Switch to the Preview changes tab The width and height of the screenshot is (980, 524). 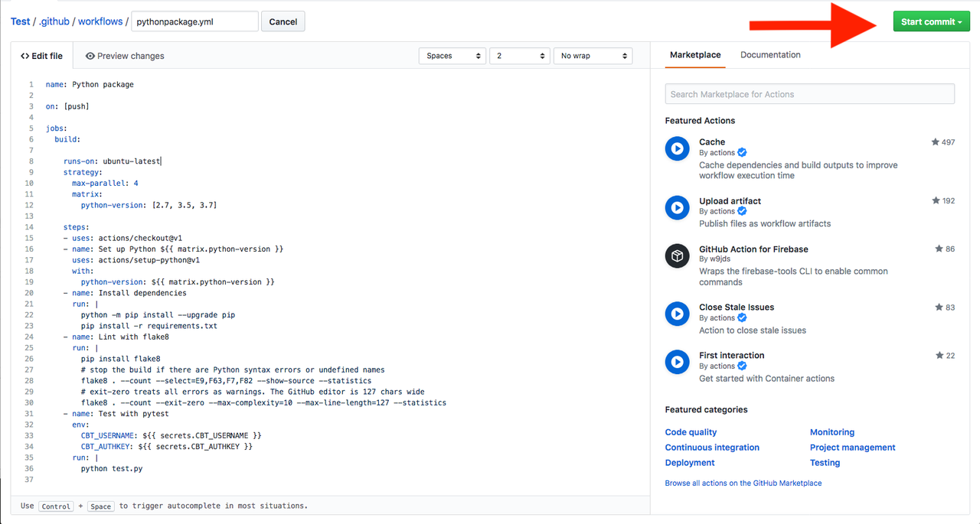point(125,56)
